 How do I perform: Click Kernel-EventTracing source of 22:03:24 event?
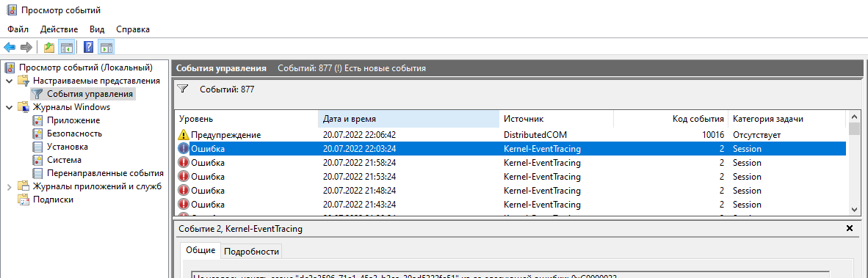pos(542,149)
